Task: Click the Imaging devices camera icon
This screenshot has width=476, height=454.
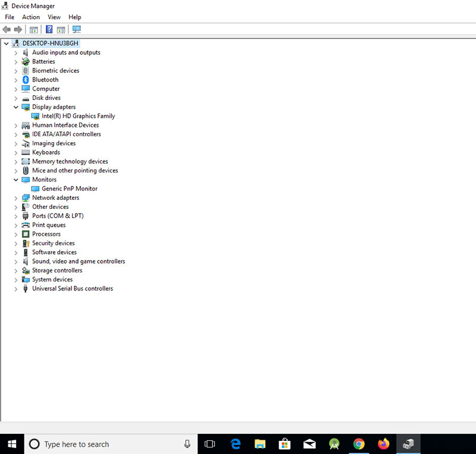Action: click(x=26, y=143)
